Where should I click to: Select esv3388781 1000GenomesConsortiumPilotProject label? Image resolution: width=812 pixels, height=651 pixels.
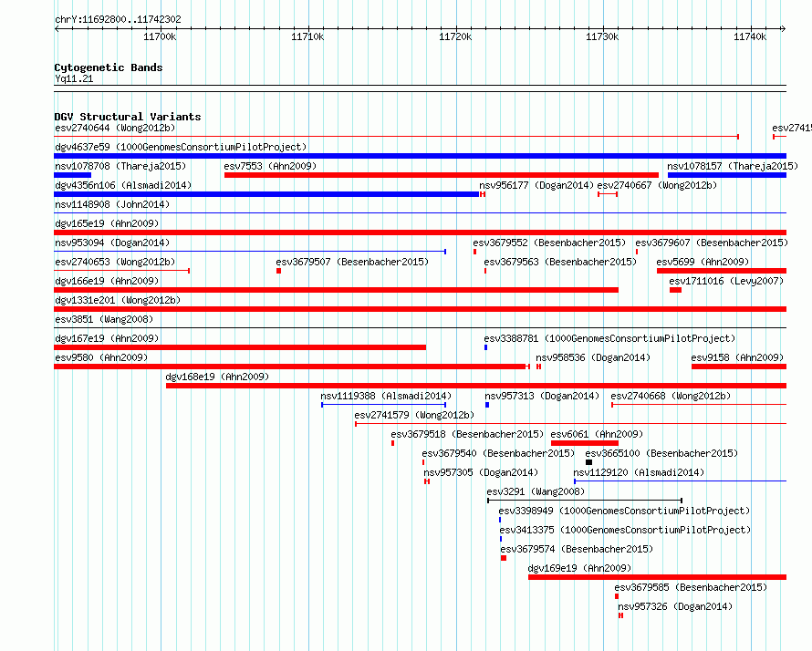(x=609, y=338)
